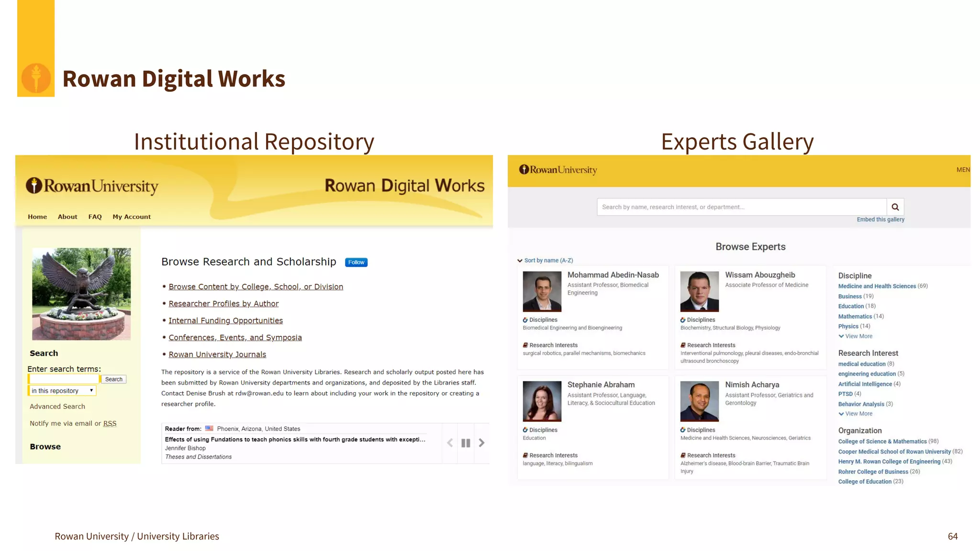980x551 pixels.
Task: Filter by Mathematics discipline
Action: (x=855, y=316)
